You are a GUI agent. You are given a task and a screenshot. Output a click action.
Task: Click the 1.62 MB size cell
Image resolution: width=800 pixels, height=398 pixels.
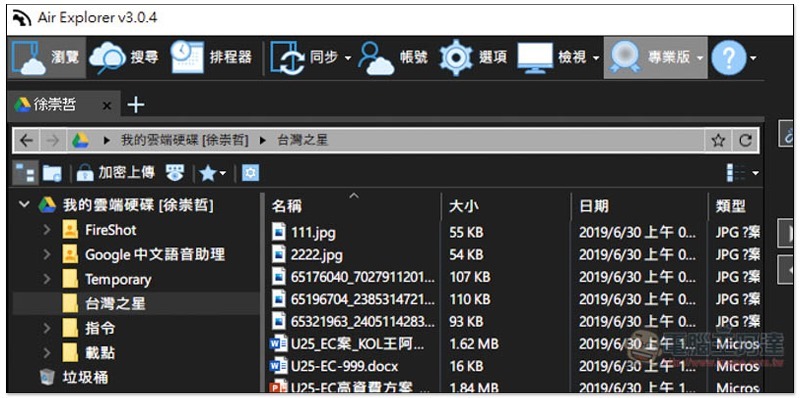(x=473, y=344)
